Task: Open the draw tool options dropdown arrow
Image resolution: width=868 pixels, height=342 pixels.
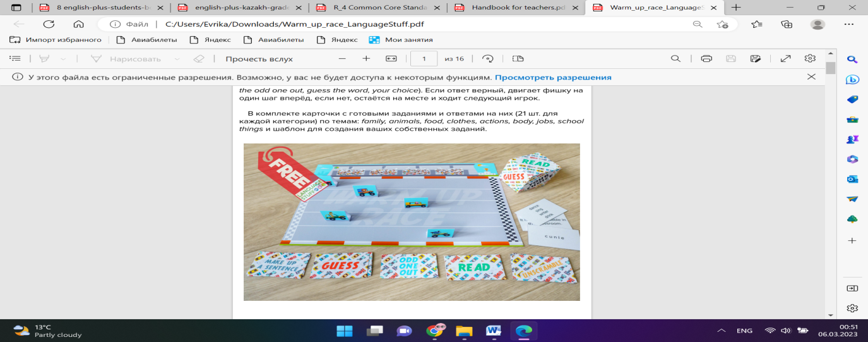Action: [x=176, y=58]
